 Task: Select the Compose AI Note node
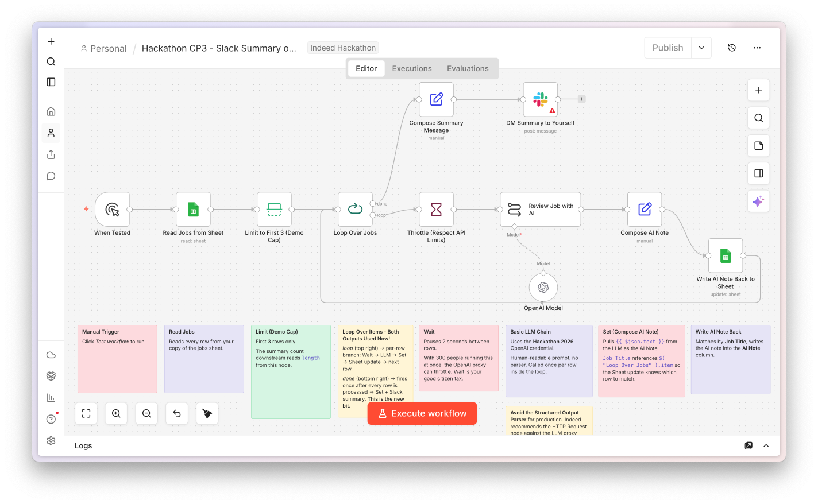pyautogui.click(x=645, y=210)
